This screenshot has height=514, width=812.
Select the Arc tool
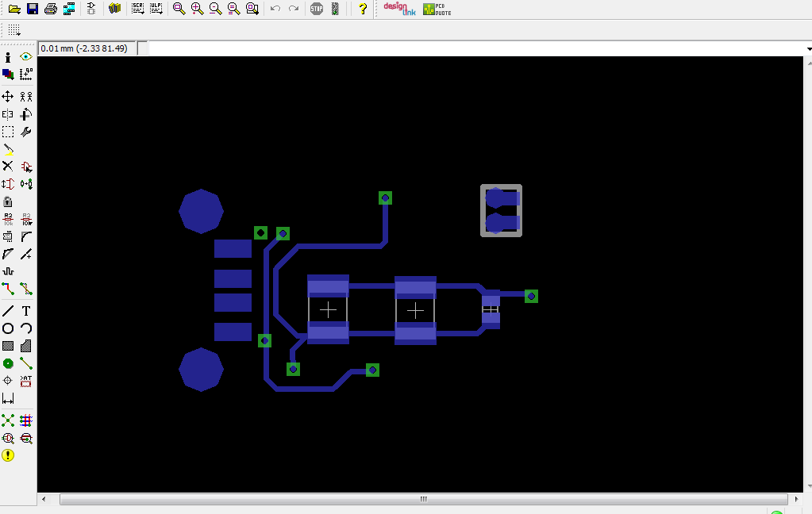[x=26, y=328]
